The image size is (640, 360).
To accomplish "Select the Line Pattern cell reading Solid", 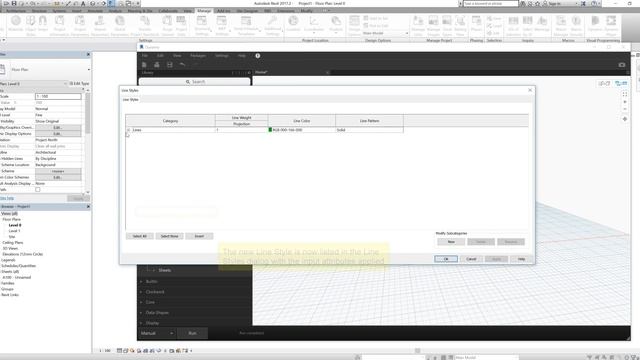I will pos(369,130).
